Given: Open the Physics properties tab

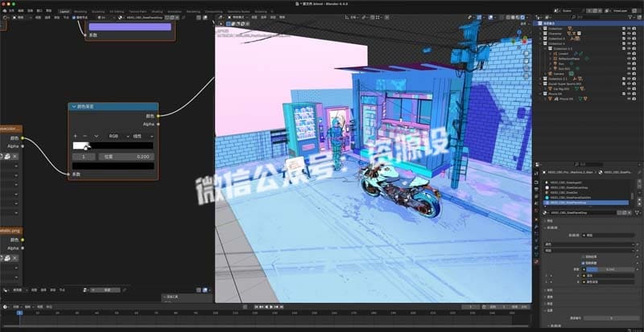Looking at the screenshot, I should (x=536, y=240).
